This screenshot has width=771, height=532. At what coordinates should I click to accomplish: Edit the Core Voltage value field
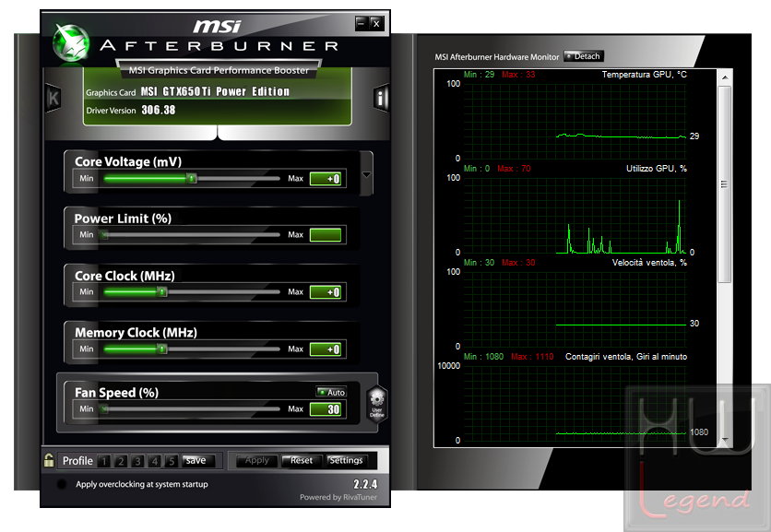[326, 179]
